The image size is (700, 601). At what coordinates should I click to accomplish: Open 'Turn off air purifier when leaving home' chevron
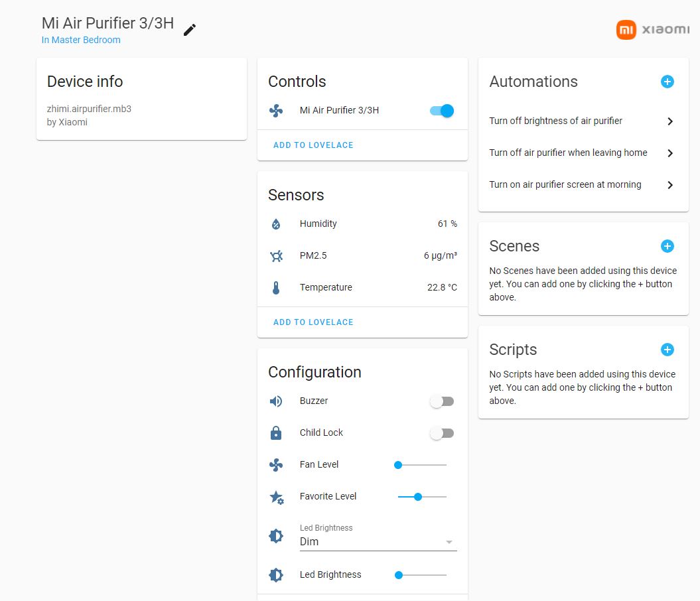pyautogui.click(x=670, y=153)
